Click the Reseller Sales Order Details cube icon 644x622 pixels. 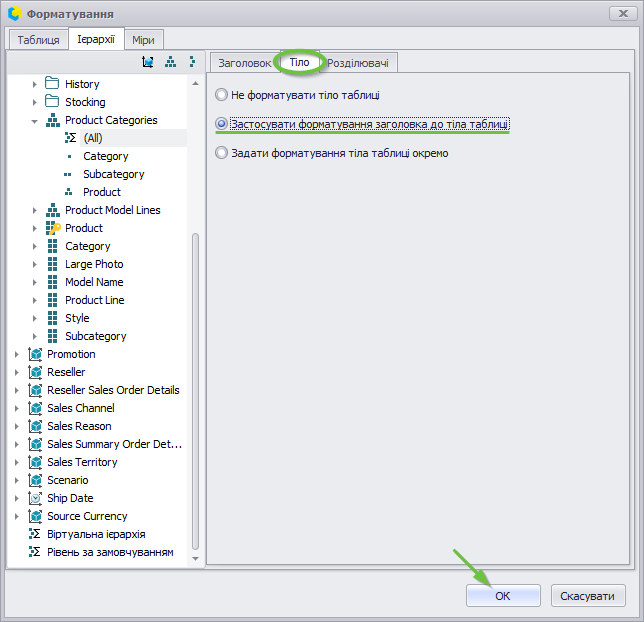coord(35,390)
